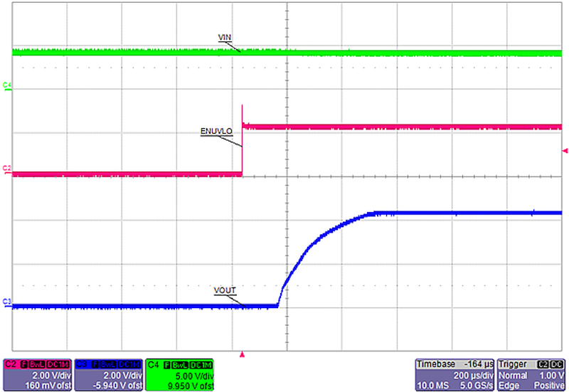Select the C2 ground marker on left edge
This screenshot has height=392, width=569.
coord(7,169)
